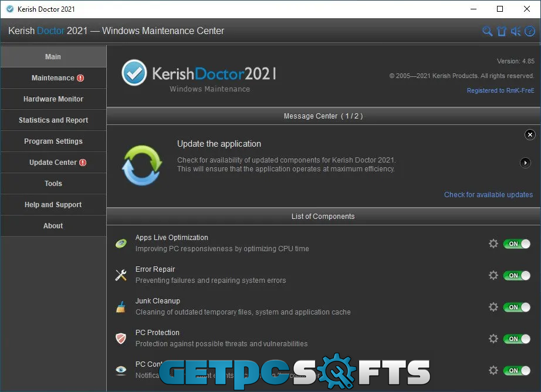Close the Kerish Doctor 2021 window
This screenshot has height=392, width=541.
[x=526, y=9]
